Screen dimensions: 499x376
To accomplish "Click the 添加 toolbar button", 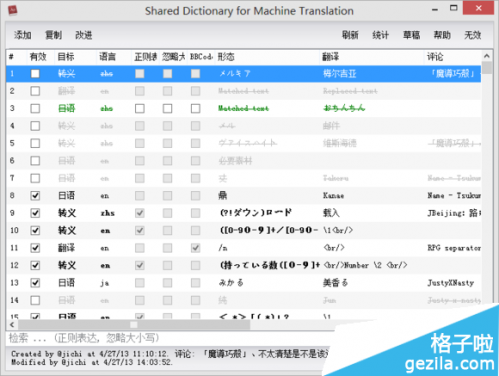I will click(23, 35).
